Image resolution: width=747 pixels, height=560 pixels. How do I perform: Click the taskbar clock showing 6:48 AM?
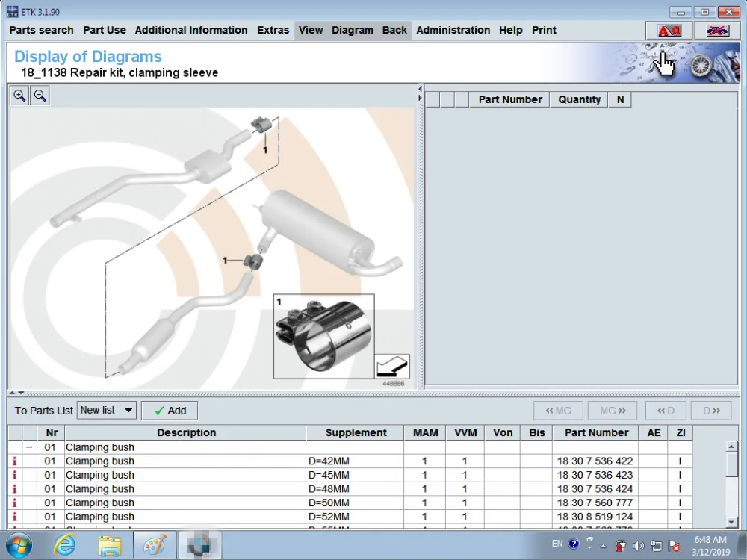tap(710, 546)
